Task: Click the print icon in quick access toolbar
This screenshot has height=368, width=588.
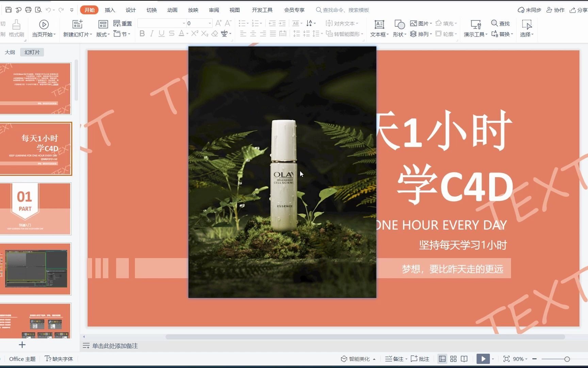Action: 28,10
